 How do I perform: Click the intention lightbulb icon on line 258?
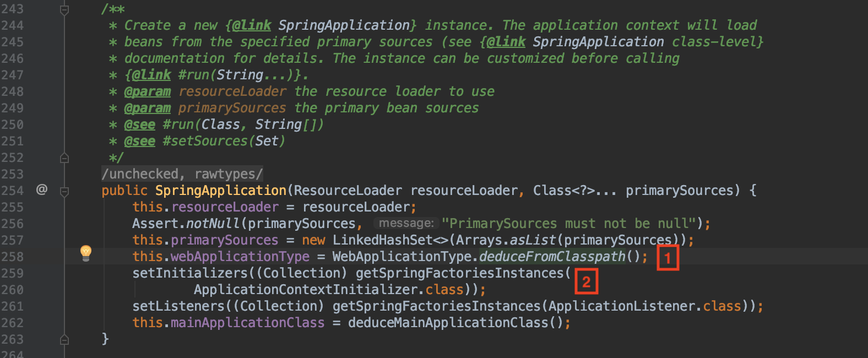(x=86, y=253)
